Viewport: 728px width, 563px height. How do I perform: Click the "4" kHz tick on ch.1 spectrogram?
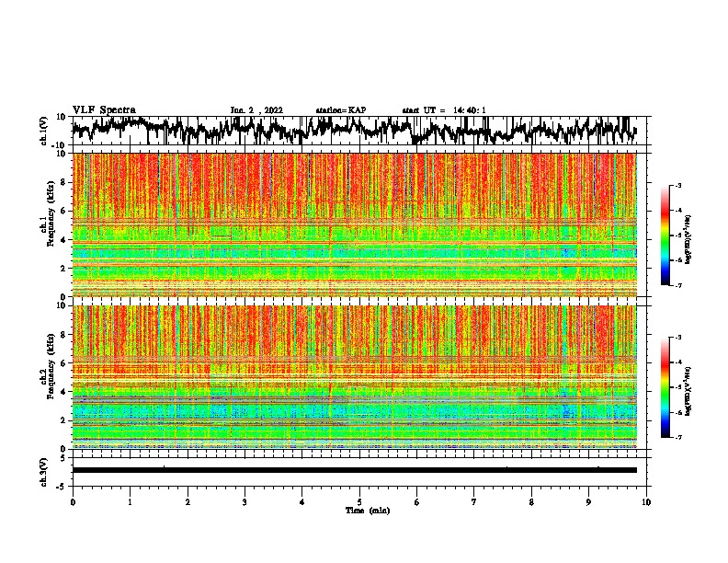tap(63, 240)
